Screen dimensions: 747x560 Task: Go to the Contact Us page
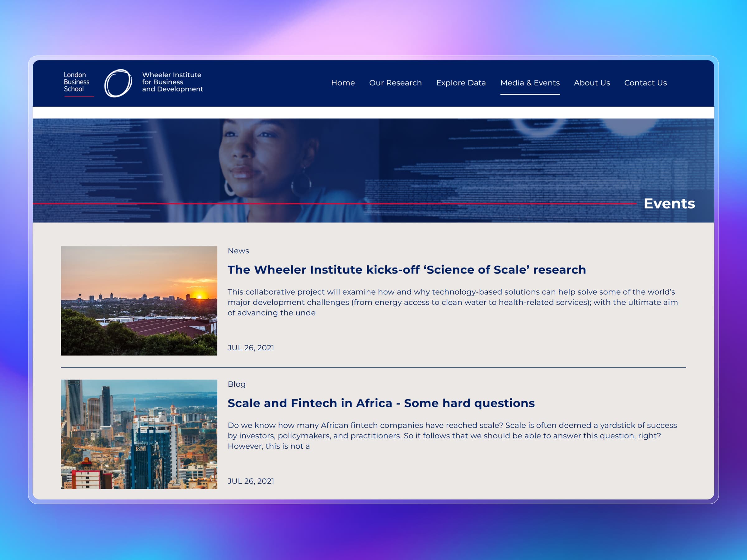(x=645, y=83)
